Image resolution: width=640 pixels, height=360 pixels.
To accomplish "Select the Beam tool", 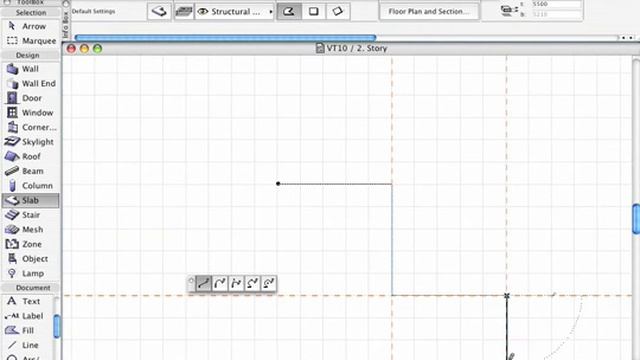I will click(x=31, y=171).
